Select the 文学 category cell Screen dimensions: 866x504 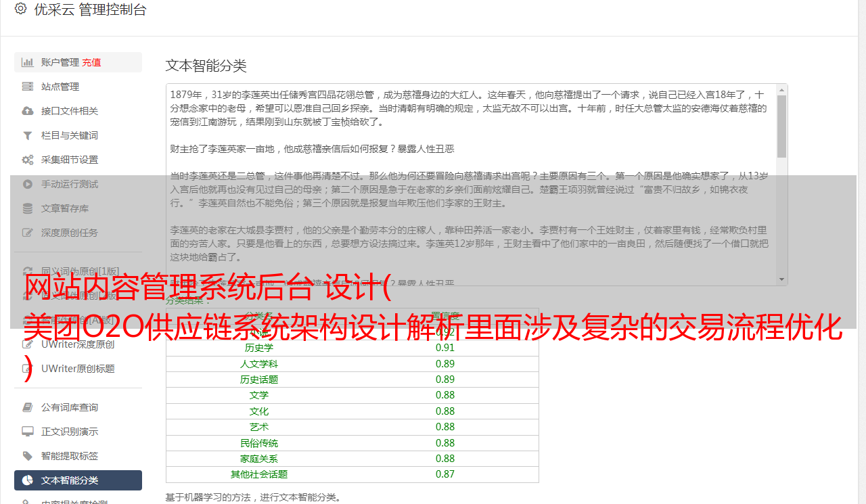259,395
